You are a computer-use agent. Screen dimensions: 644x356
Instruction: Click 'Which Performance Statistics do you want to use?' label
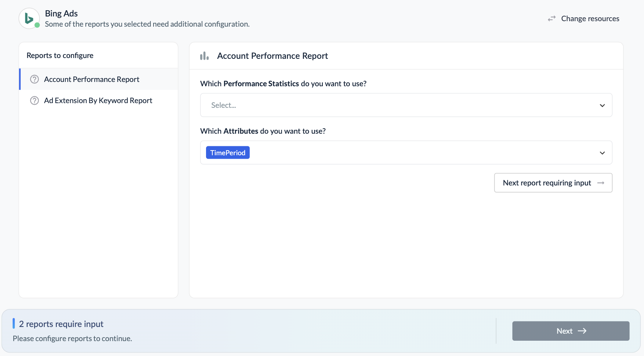point(283,84)
